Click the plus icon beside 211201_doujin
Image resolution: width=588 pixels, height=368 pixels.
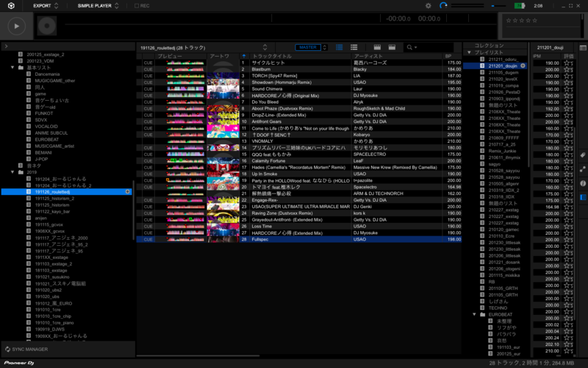point(523,66)
